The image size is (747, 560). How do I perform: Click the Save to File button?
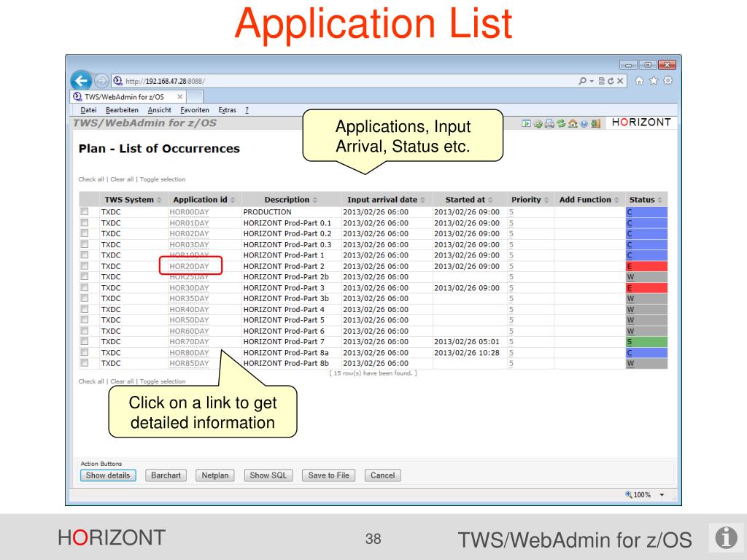click(x=329, y=475)
